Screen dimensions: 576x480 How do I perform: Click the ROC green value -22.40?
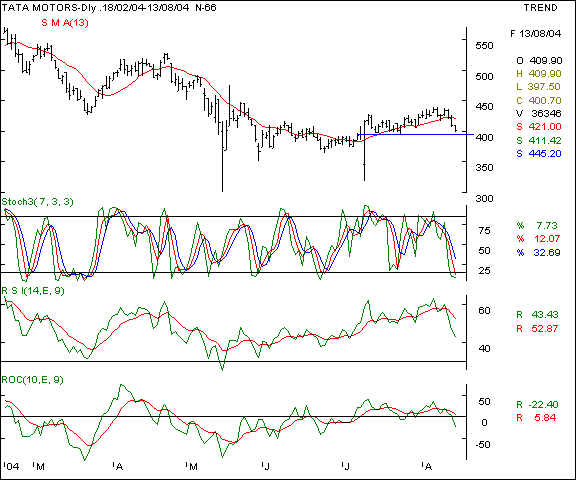pyautogui.click(x=543, y=405)
